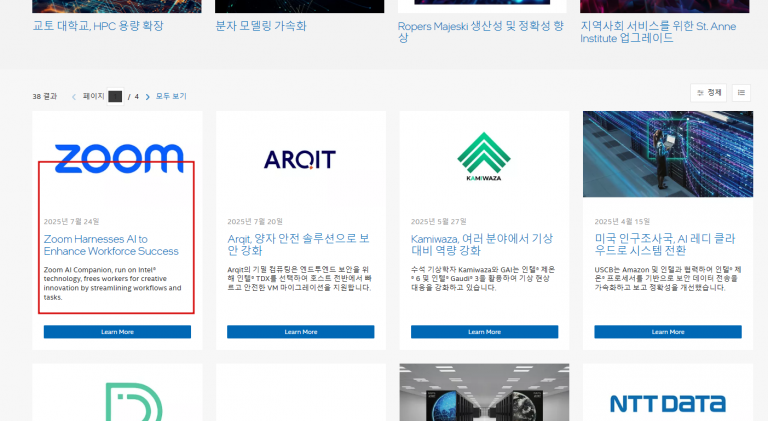Open Zoom Harnesses AI to Enhance Workforce Success
This screenshot has width=768, height=421.
tap(111, 245)
